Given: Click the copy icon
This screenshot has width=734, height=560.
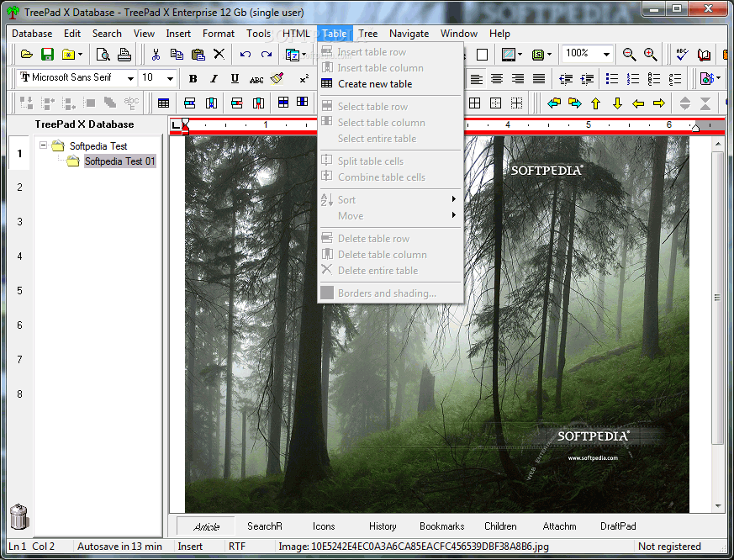Looking at the screenshot, I should pos(177,55).
